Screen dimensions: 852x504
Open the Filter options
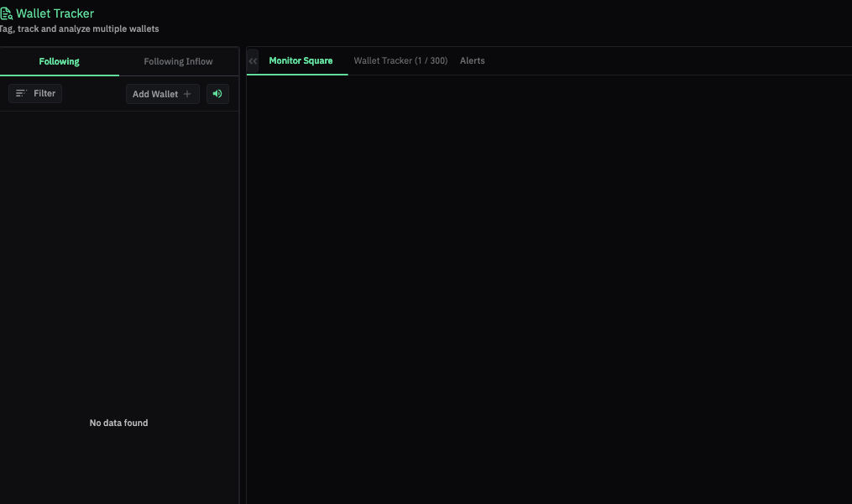35,93
